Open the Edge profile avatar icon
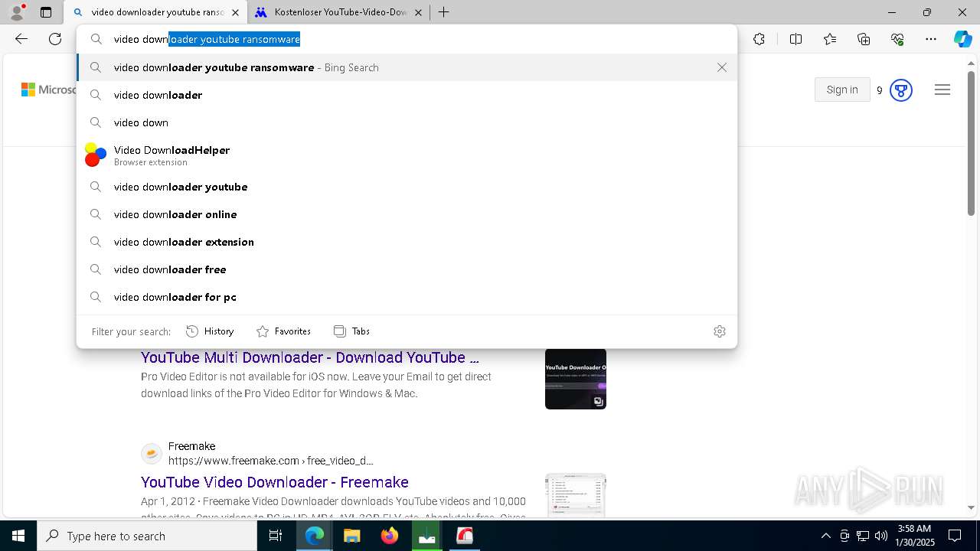This screenshot has height=551, width=980. [x=17, y=12]
